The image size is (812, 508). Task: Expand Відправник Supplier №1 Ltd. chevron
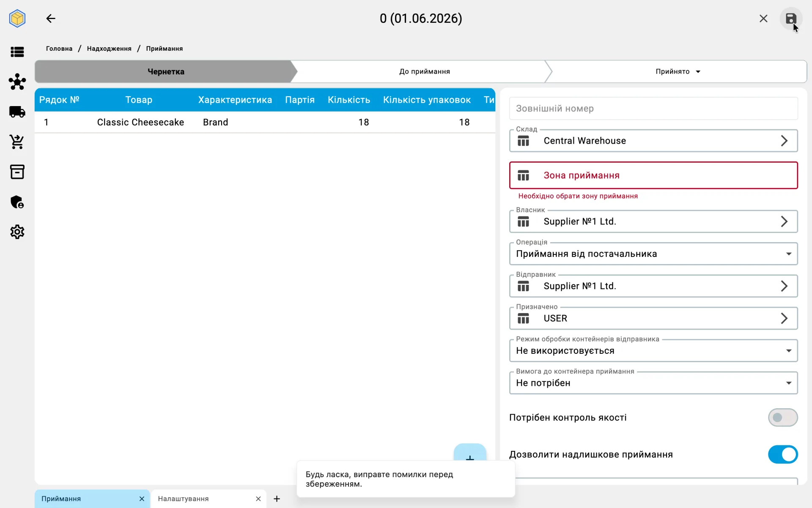[x=784, y=286]
